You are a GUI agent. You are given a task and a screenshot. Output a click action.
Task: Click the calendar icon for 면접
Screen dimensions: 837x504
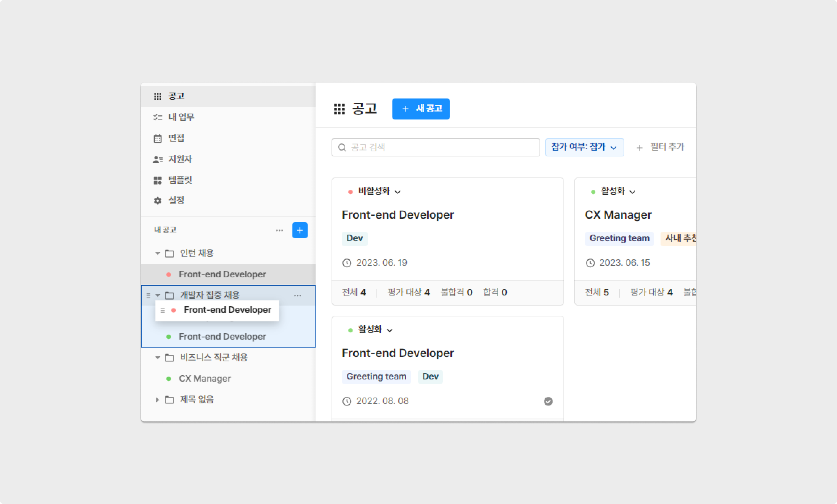[158, 138]
